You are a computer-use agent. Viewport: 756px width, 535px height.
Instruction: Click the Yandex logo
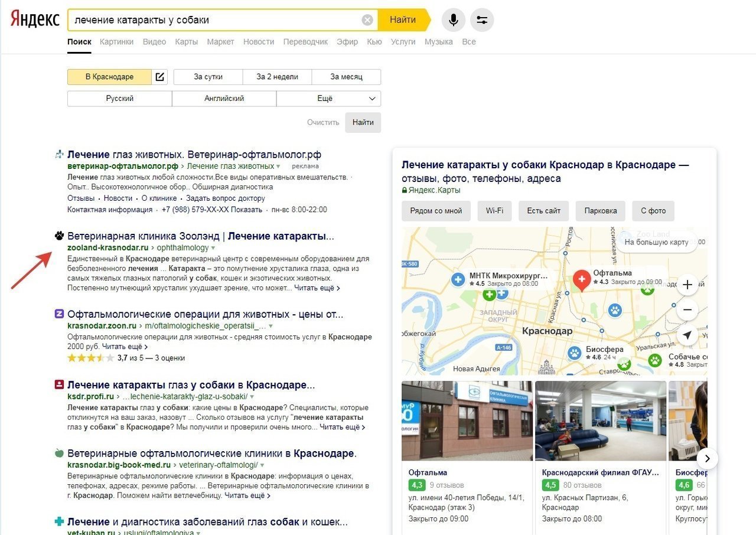(35, 19)
